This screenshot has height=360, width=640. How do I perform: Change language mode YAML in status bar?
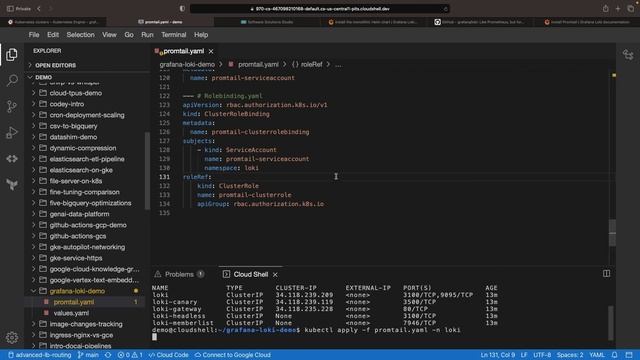pos(597,355)
